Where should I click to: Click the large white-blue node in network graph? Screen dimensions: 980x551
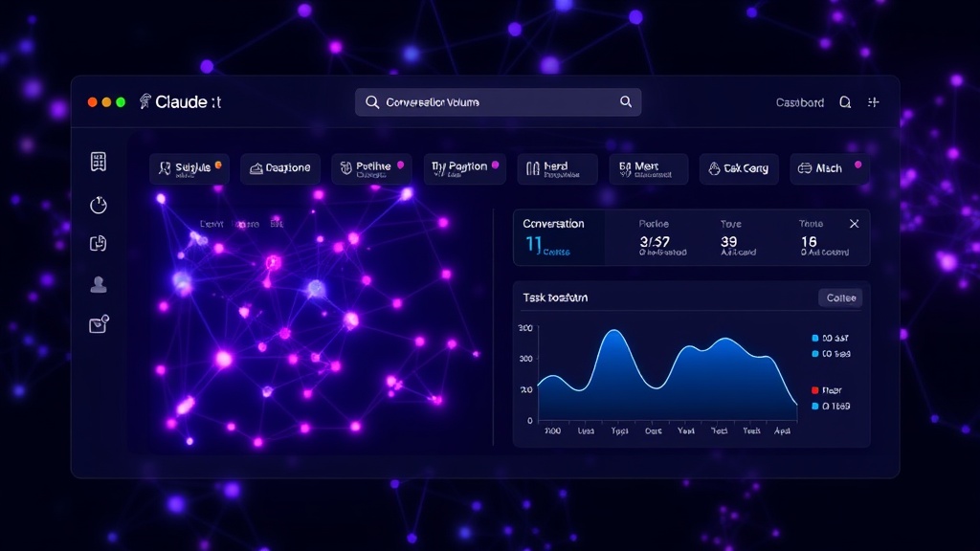tap(316, 288)
